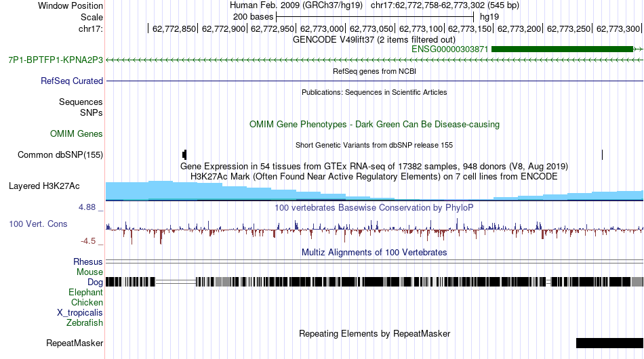This screenshot has height=359, width=644.
Task: Click the GTEx Gene Expression track title
Action: tap(374, 167)
